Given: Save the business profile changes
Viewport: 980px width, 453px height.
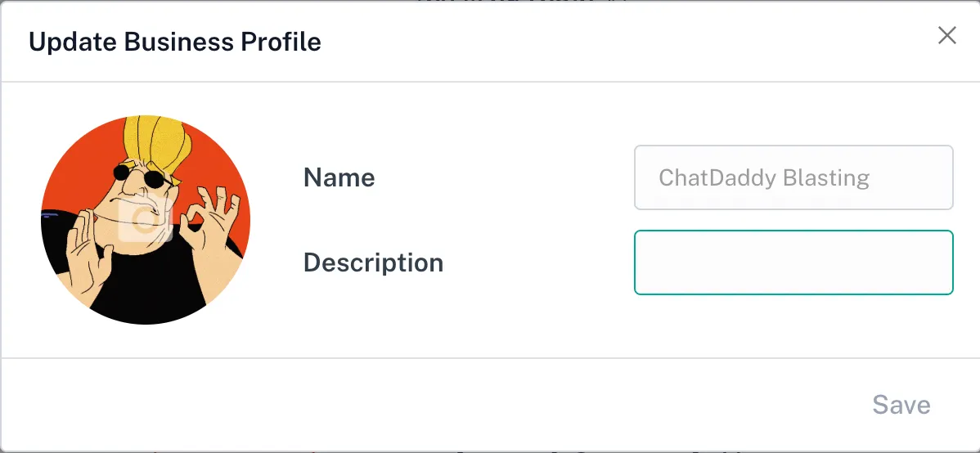Looking at the screenshot, I should [x=901, y=405].
